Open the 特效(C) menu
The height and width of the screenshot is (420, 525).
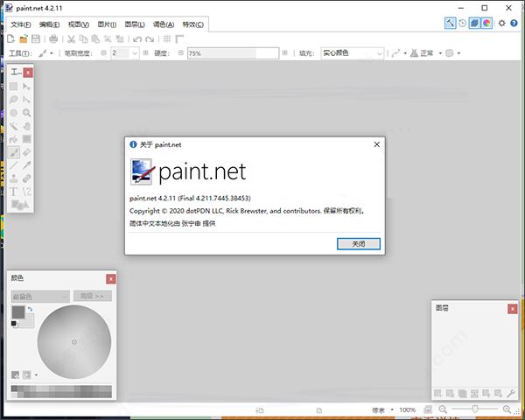[192, 24]
